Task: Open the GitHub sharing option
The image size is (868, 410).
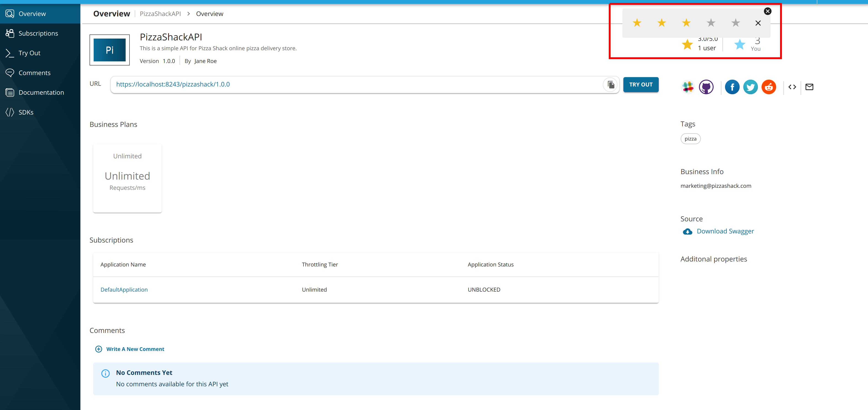Action: pos(706,87)
